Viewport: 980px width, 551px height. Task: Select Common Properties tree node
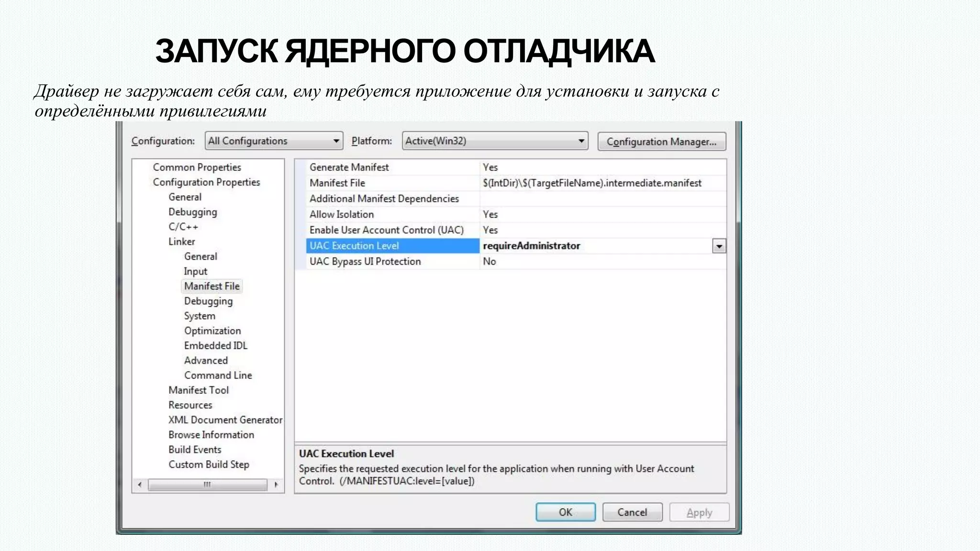[x=197, y=167]
